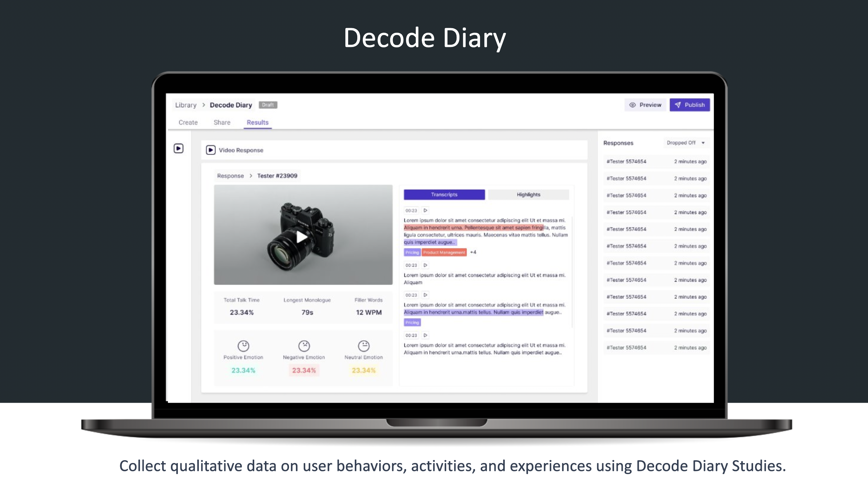This screenshot has width=868, height=495.
Task: Click the Transcripts tab icon
Action: [x=444, y=194]
